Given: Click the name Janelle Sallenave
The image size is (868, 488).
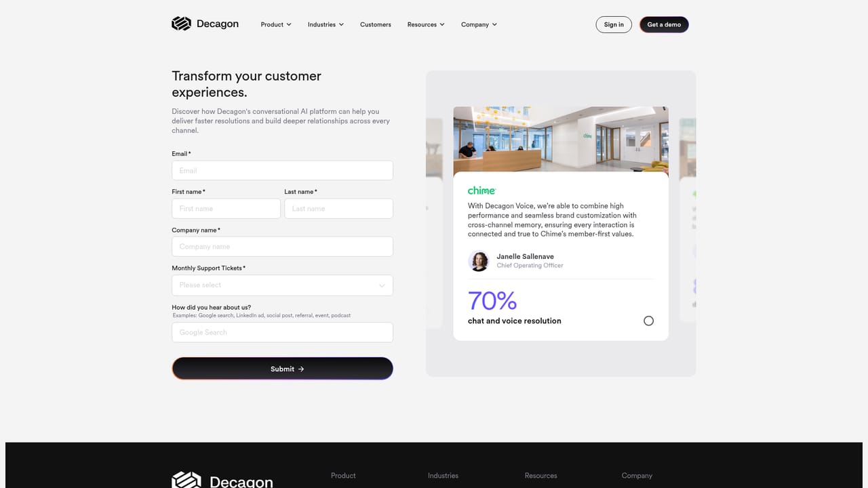Looking at the screenshot, I should (x=525, y=256).
